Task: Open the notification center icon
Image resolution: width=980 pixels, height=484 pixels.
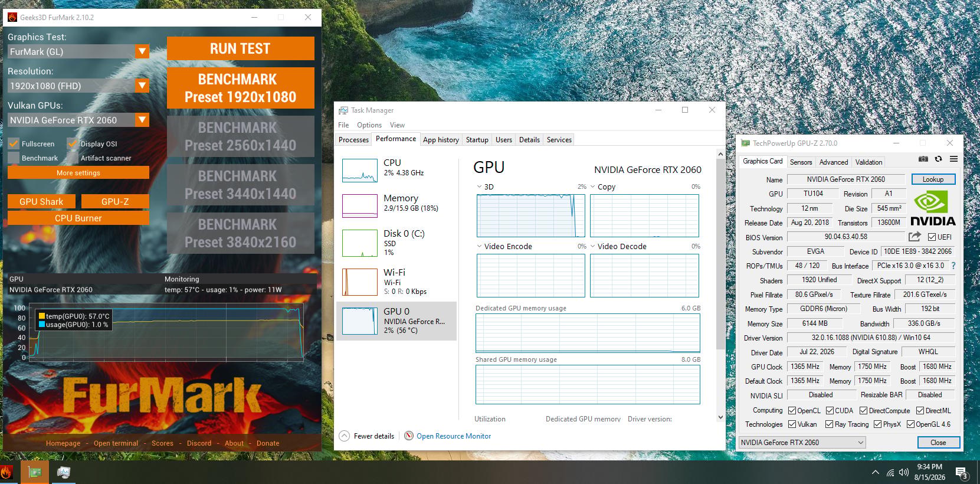Action: (x=962, y=473)
